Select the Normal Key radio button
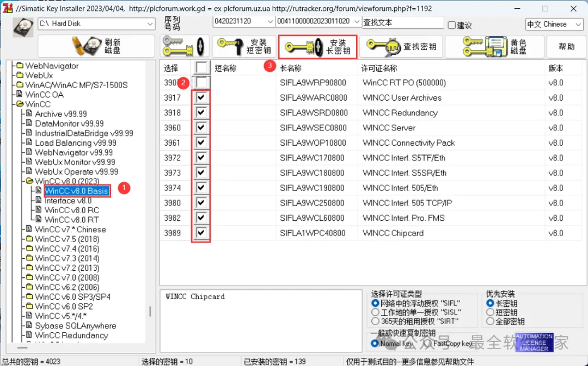Screen dimensions: 588x366 coord(375,343)
